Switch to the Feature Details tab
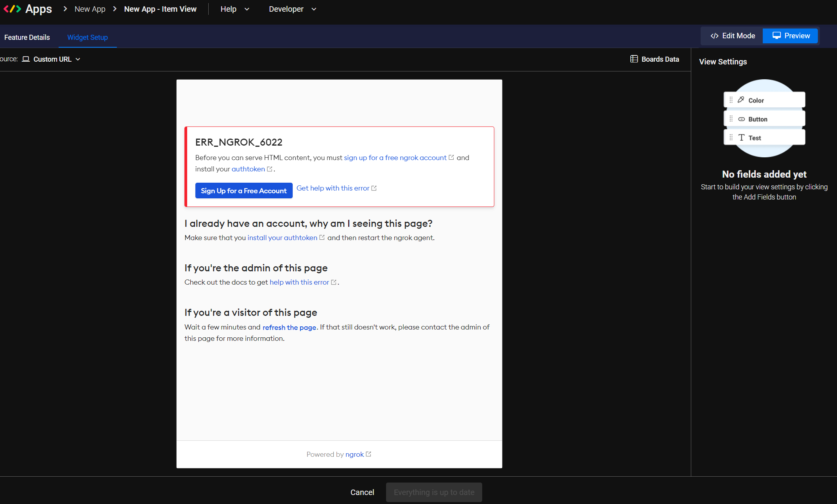837x504 pixels. click(27, 37)
